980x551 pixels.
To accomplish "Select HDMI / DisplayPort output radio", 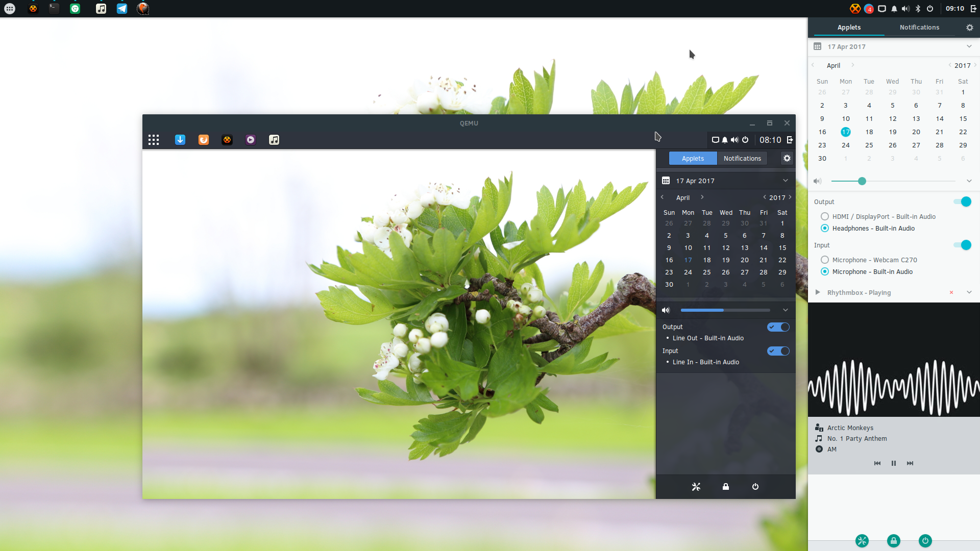I will tap(825, 216).
